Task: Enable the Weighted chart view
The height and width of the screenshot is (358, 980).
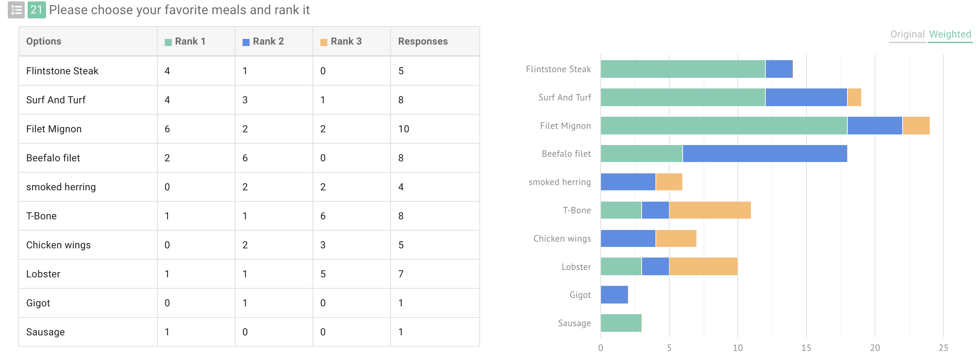Action: click(950, 34)
